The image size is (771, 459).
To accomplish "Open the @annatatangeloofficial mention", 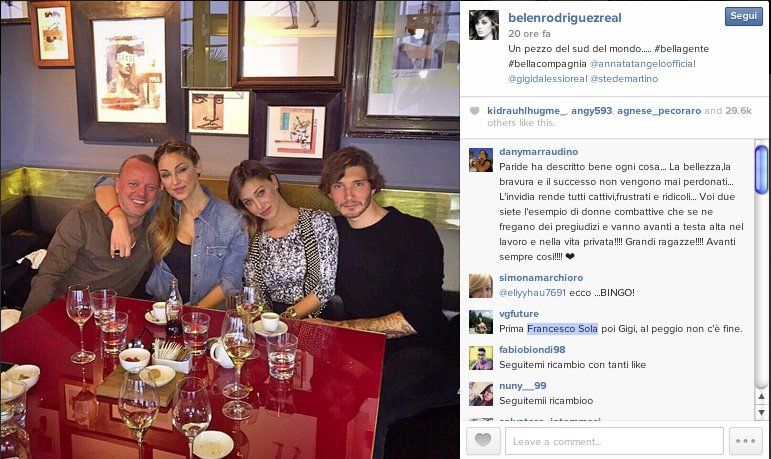I will 643,63.
